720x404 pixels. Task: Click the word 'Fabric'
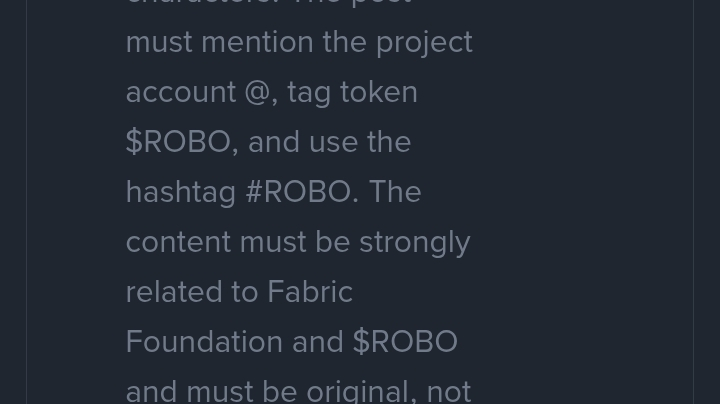tap(309, 292)
